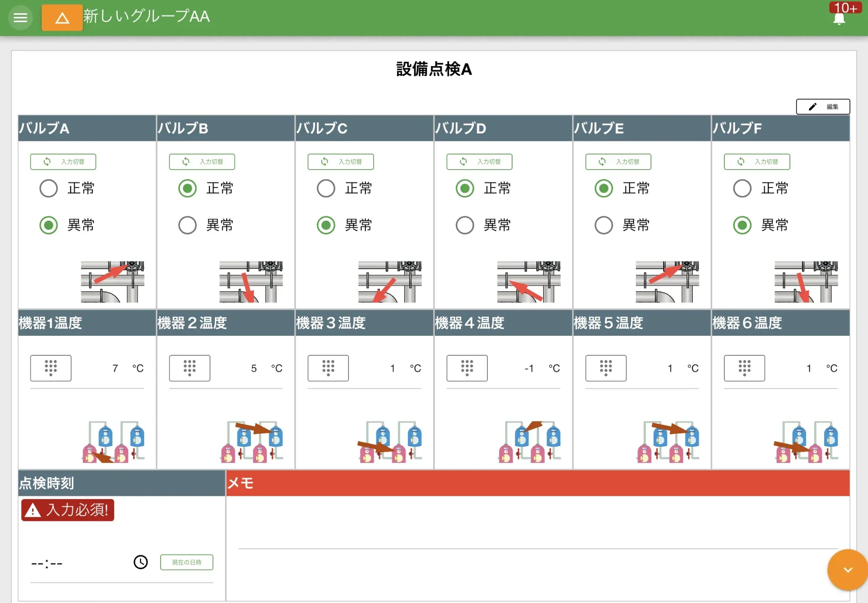Open the hamburger menu
This screenshot has height=603, width=868.
tap(20, 18)
